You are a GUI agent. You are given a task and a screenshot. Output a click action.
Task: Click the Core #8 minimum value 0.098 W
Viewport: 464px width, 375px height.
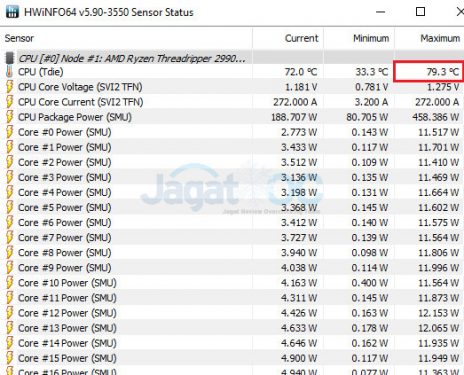click(370, 253)
